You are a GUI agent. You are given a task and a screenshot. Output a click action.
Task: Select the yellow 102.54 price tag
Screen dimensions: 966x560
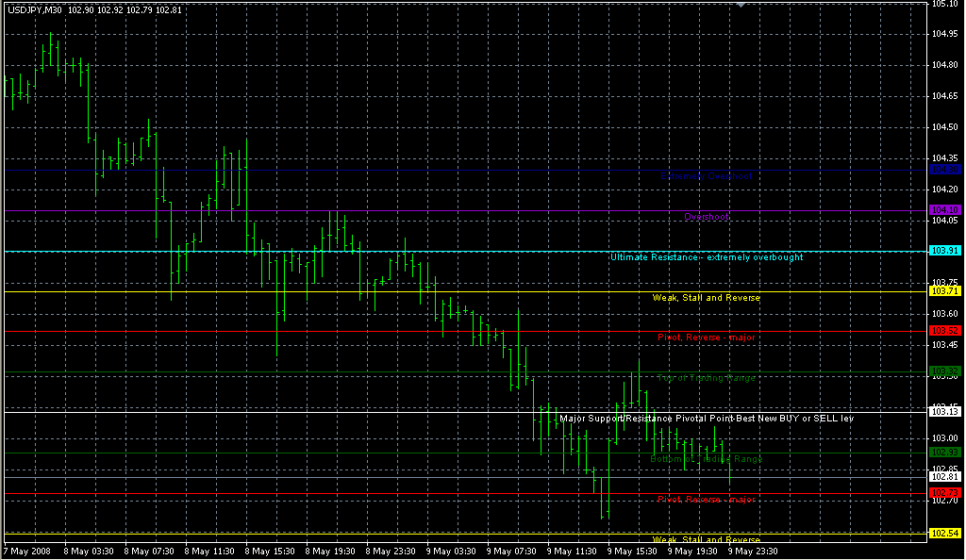945,534
